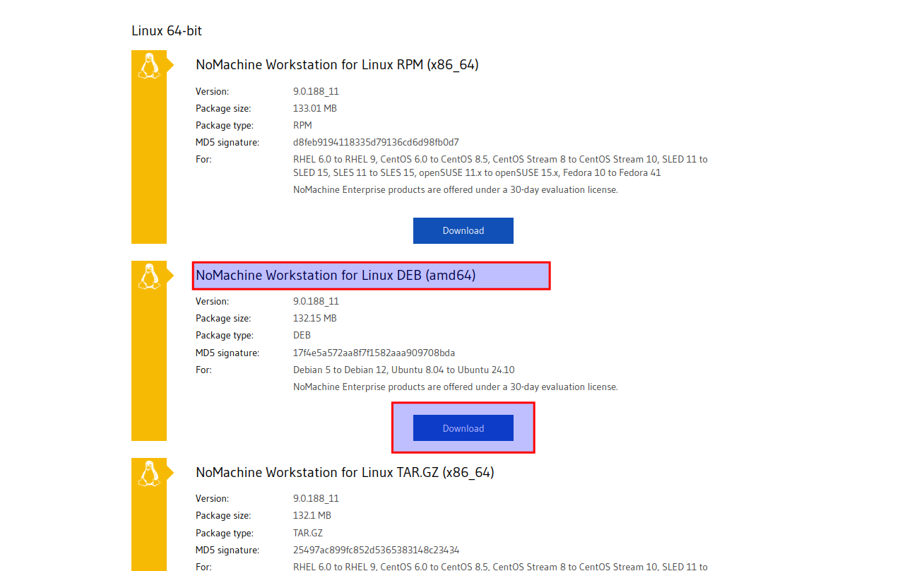Image resolution: width=924 pixels, height=571 pixels.
Task: Click the penguin icon beside the RPM package
Action: click(148, 66)
